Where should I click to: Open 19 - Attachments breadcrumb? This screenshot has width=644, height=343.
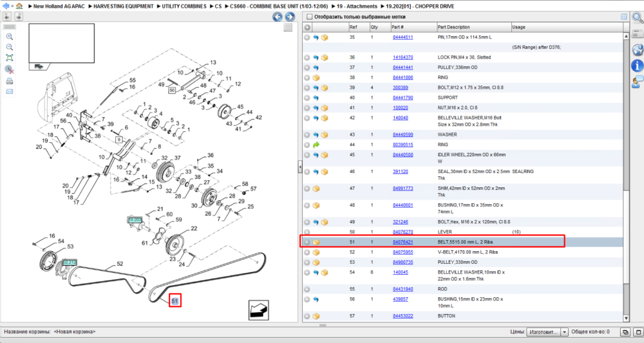pyautogui.click(x=357, y=6)
